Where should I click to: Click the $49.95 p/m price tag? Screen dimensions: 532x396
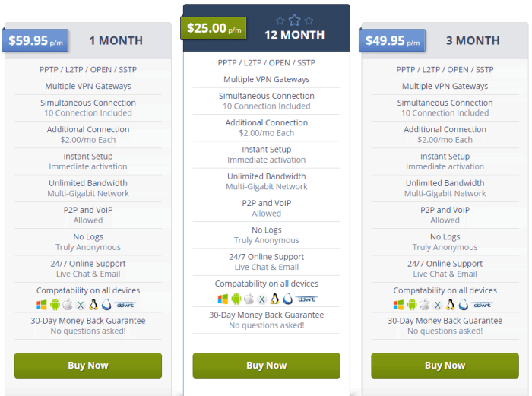pyautogui.click(x=392, y=41)
